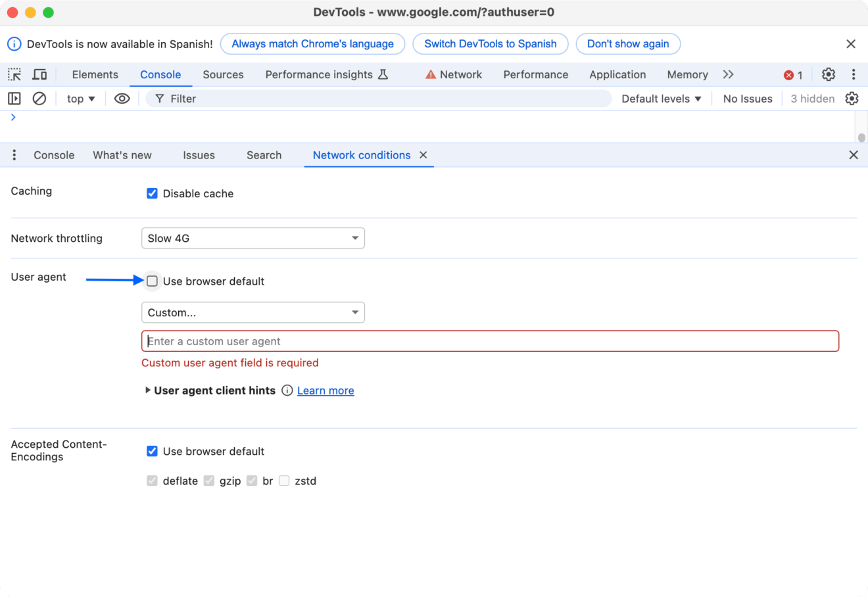The height and width of the screenshot is (597, 868).
Task: Toggle the device toolbar icon
Action: (x=39, y=74)
